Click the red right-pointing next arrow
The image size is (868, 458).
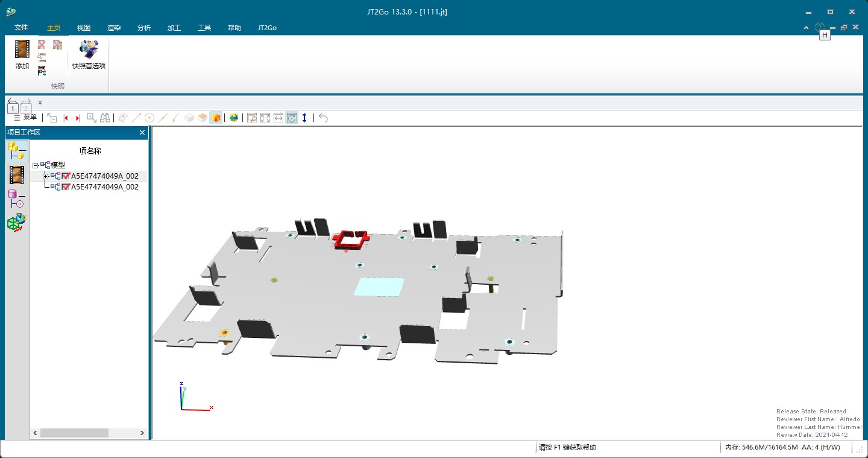78,118
